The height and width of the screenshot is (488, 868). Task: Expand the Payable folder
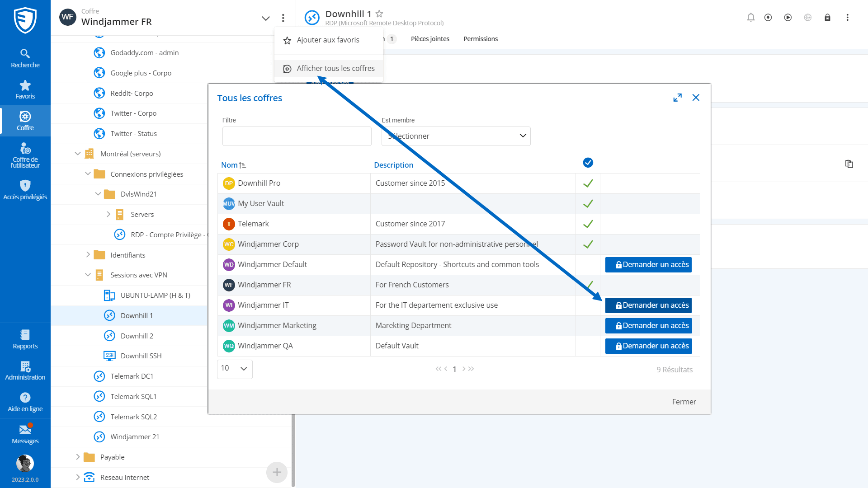coord(78,457)
